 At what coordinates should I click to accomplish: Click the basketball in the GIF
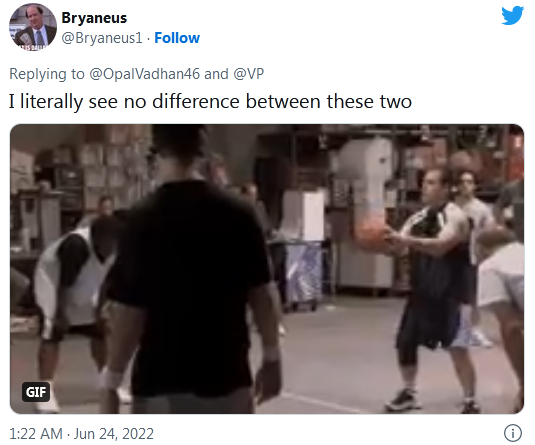372,234
